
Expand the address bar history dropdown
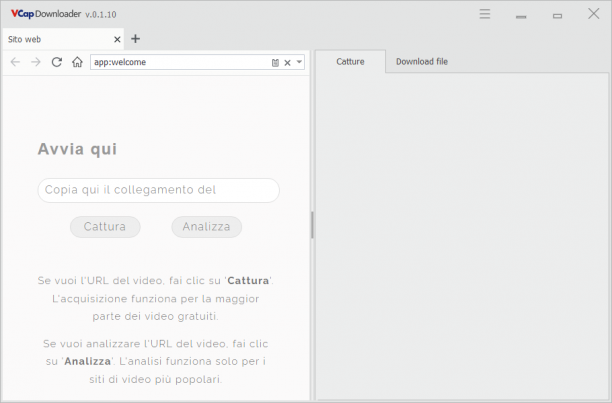[x=299, y=62]
